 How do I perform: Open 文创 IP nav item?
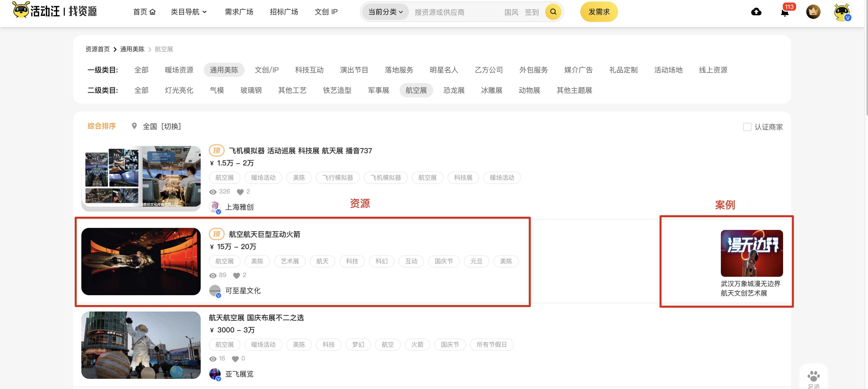coord(326,12)
